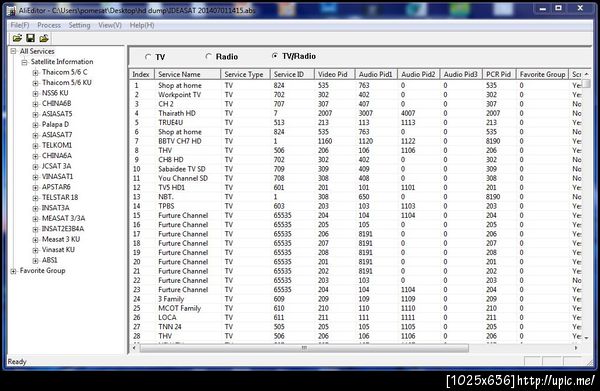The height and width of the screenshot is (391, 600).
Task: Open the View(V) menu
Action: coord(110,25)
